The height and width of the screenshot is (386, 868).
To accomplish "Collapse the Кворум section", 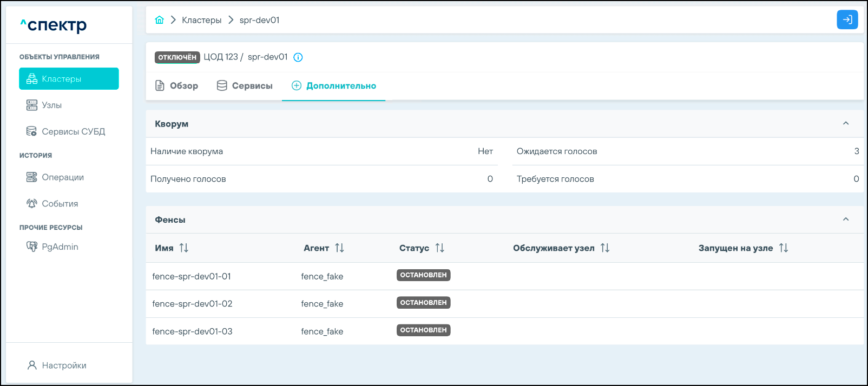I will tap(846, 124).
